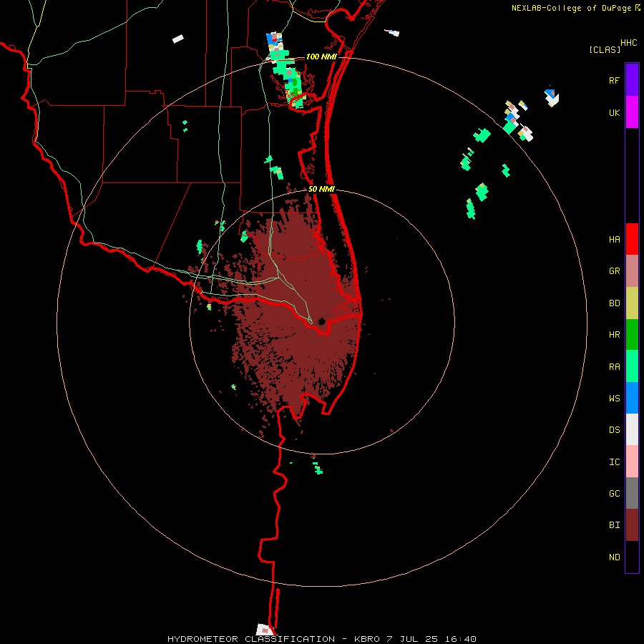
Task: Select the BD yellow legend block
Action: (x=632, y=303)
